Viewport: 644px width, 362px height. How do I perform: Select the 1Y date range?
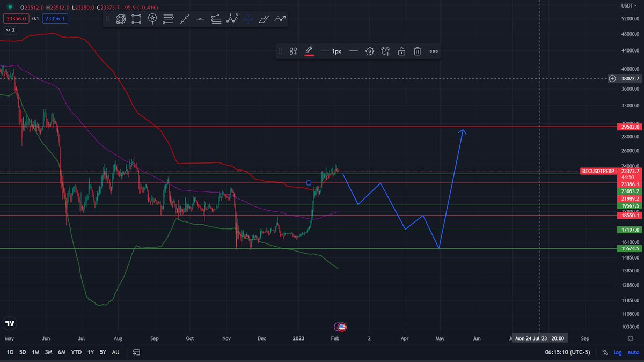point(90,352)
